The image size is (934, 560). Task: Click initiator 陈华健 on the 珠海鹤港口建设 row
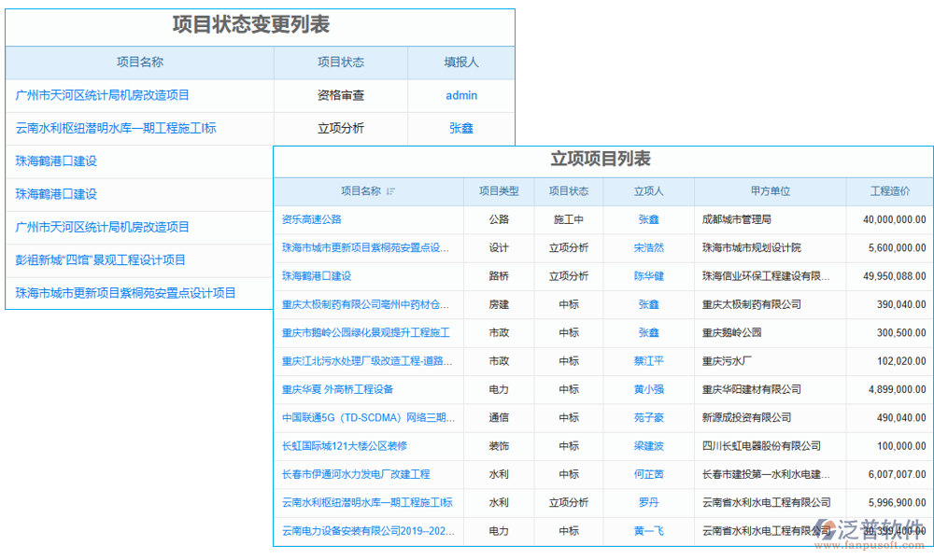[x=648, y=275]
